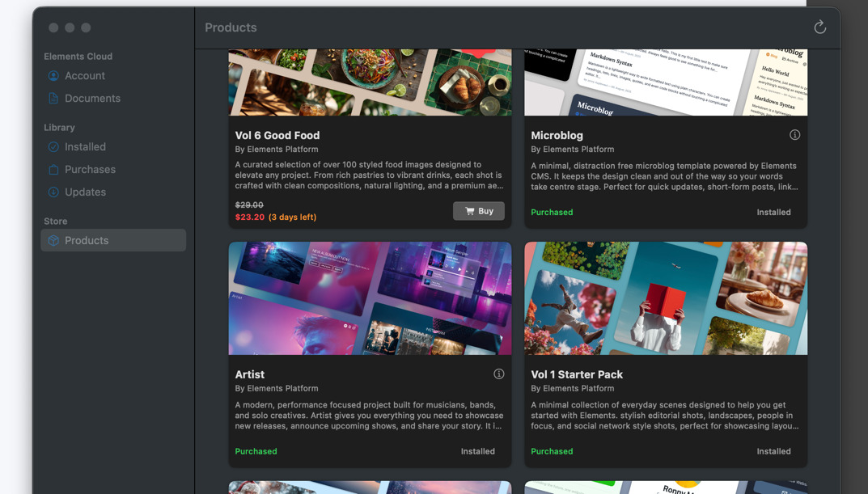Click Purchased status on Microblog card
The width and height of the screenshot is (868, 494).
[x=552, y=212]
